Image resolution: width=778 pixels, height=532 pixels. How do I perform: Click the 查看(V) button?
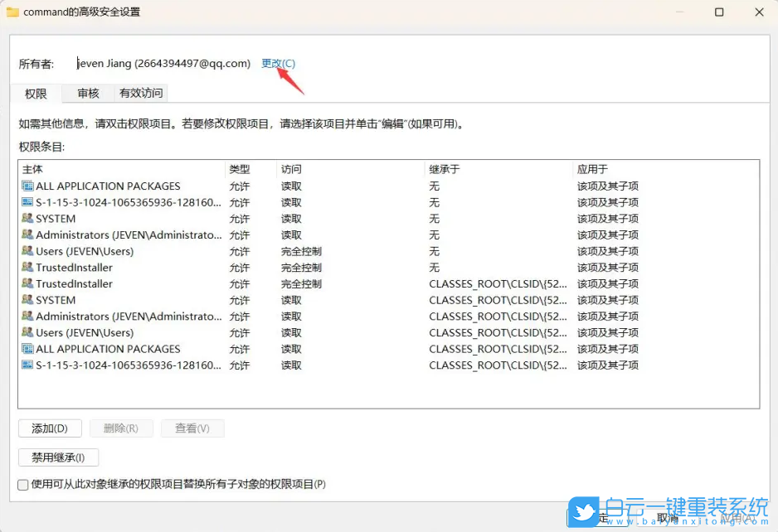tap(192, 428)
